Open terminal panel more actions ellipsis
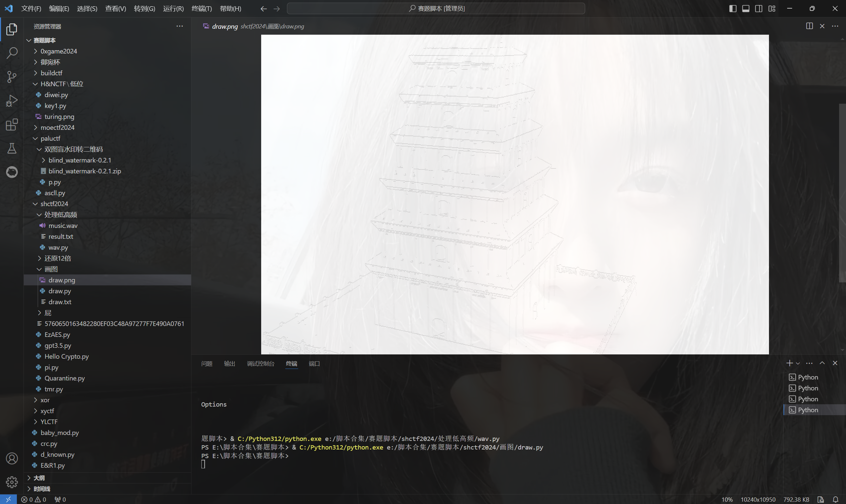The image size is (846, 504). tap(809, 363)
